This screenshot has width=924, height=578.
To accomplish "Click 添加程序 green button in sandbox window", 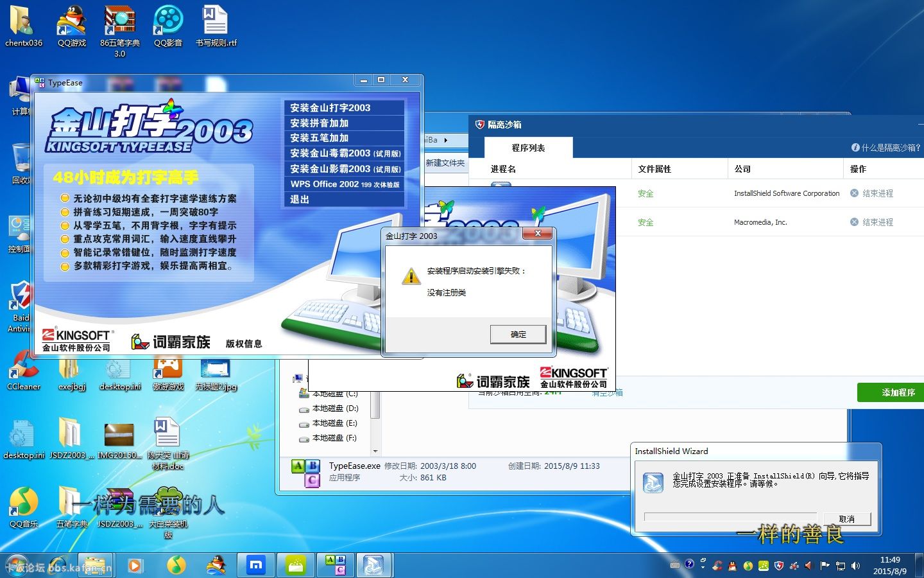I will (892, 392).
